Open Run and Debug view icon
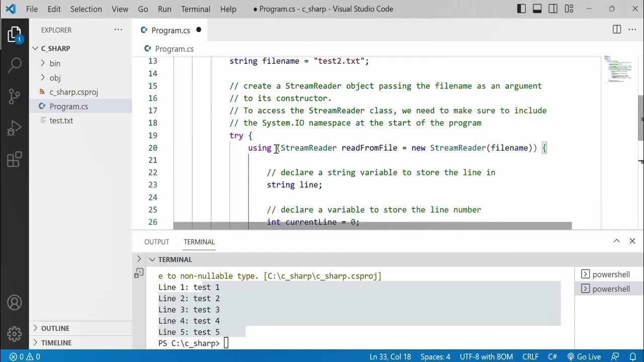Image resolution: width=644 pixels, height=362 pixels. 14,128
